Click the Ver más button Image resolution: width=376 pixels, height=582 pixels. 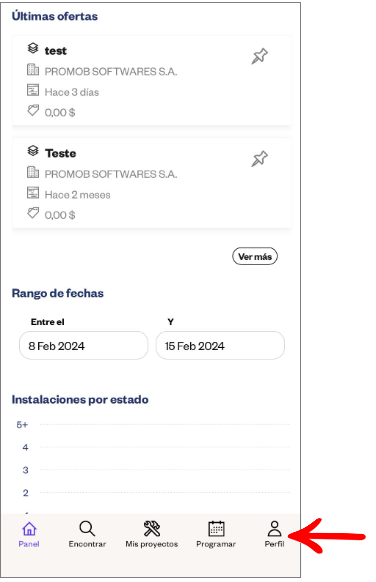pos(255,256)
